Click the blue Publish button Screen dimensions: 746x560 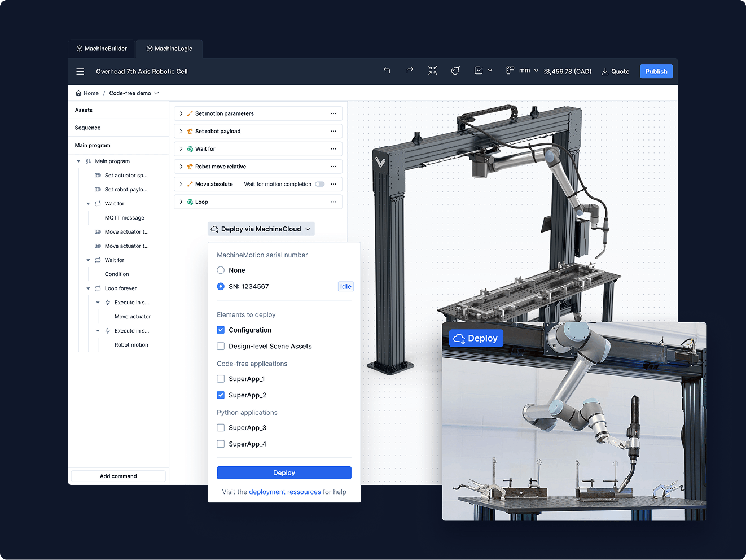(656, 72)
